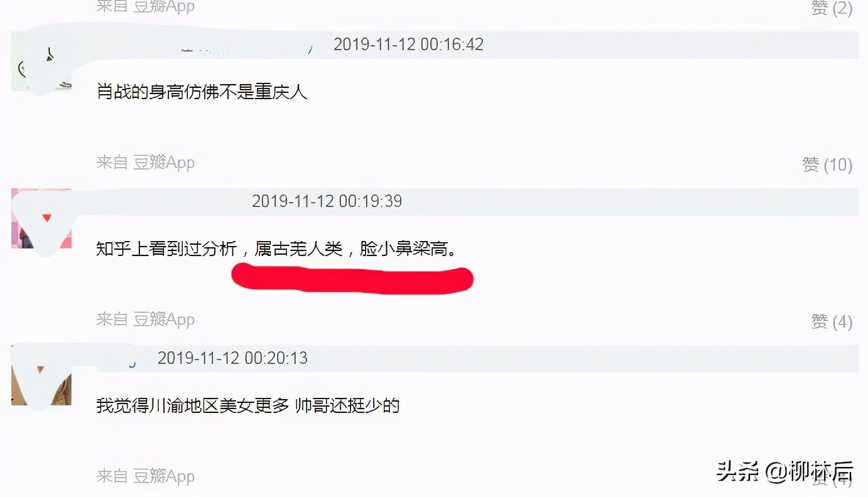Click the 头条 @柳林后 watermark
The width and height of the screenshot is (868, 497).
pos(784,471)
